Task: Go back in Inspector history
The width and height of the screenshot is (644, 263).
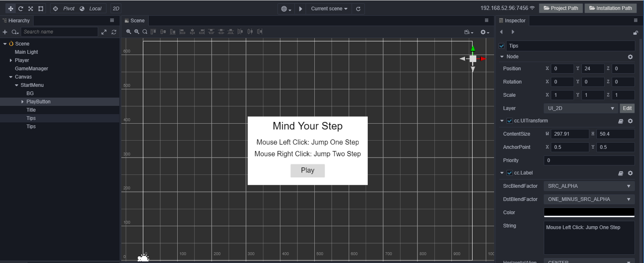Action: [502, 32]
